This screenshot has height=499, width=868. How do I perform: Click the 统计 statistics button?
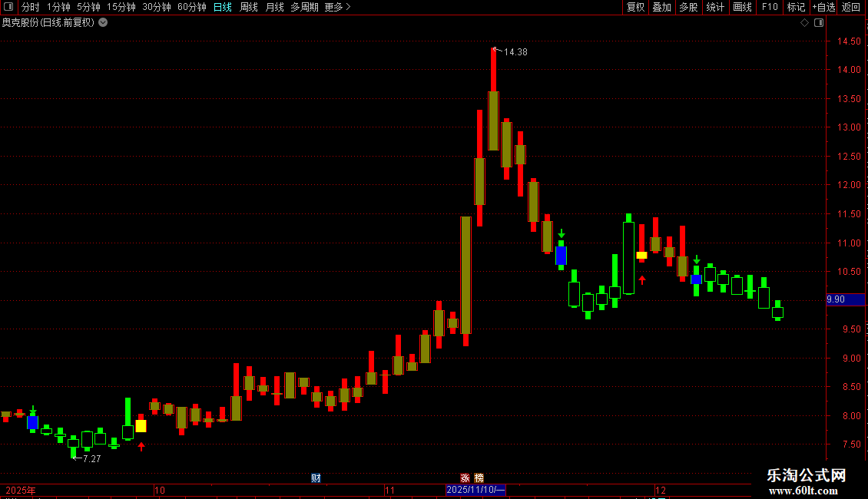[x=714, y=7]
